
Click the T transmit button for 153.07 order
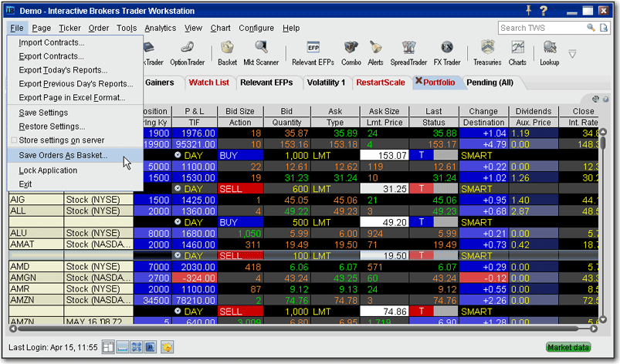421,155
